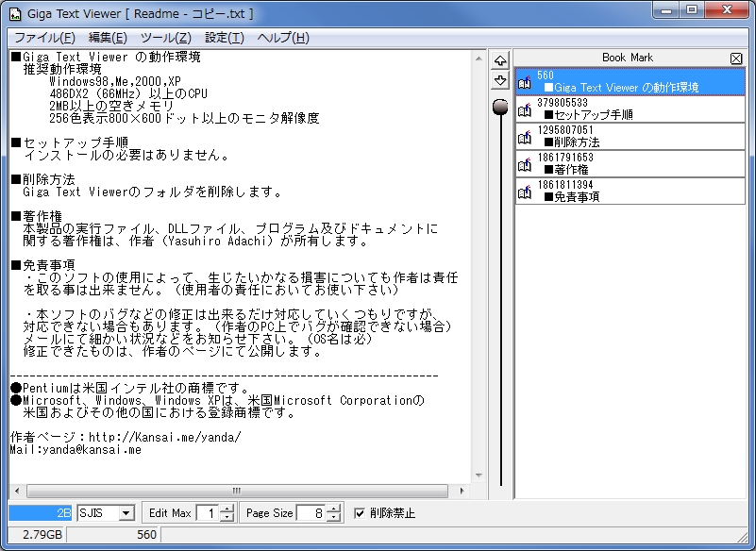The image size is (756, 551).
Task: Click the book icon for the 著作権 bookmark
Action: (x=523, y=165)
